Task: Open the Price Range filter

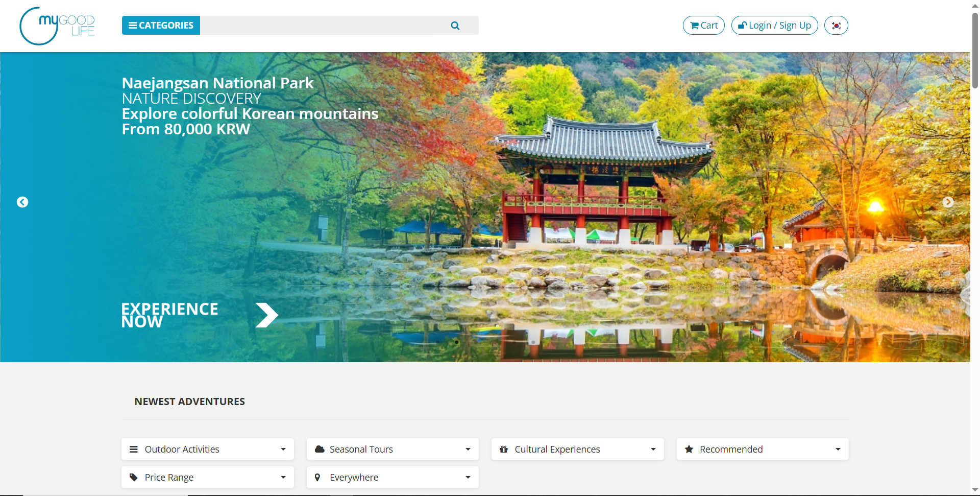Action: (x=208, y=477)
